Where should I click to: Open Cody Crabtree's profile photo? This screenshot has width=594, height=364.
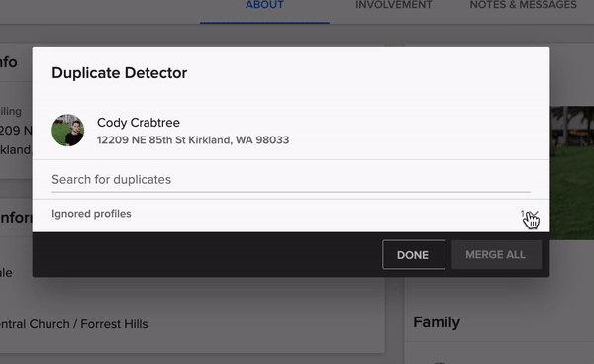tap(67, 131)
